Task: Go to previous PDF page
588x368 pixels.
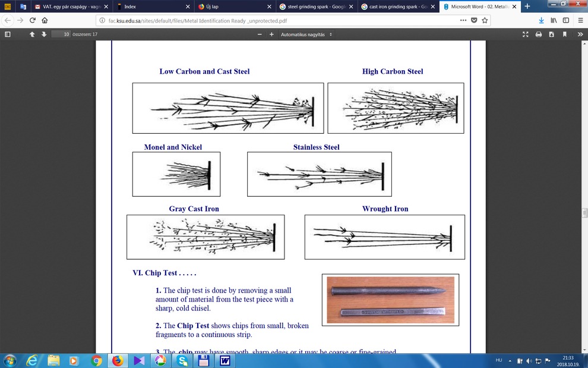Action: [32, 34]
